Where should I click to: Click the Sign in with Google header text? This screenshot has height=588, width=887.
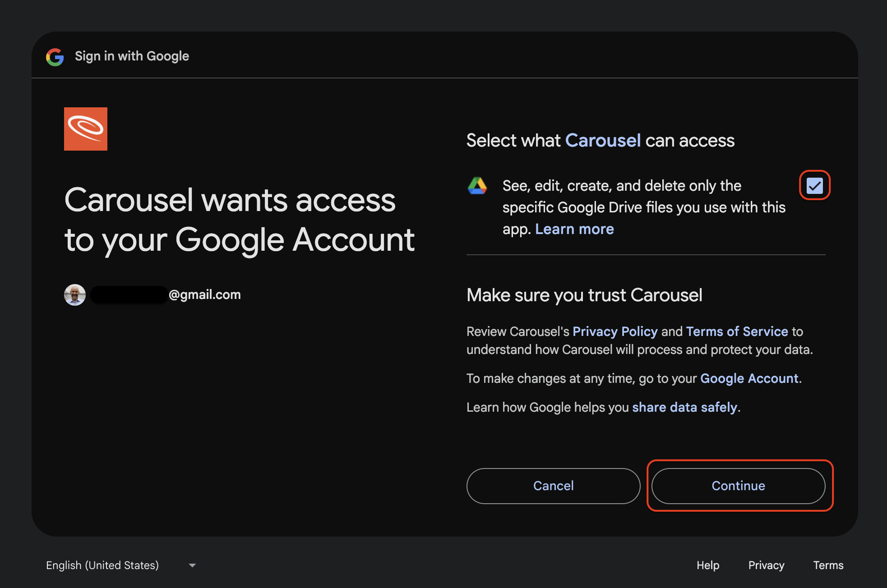coord(132,56)
